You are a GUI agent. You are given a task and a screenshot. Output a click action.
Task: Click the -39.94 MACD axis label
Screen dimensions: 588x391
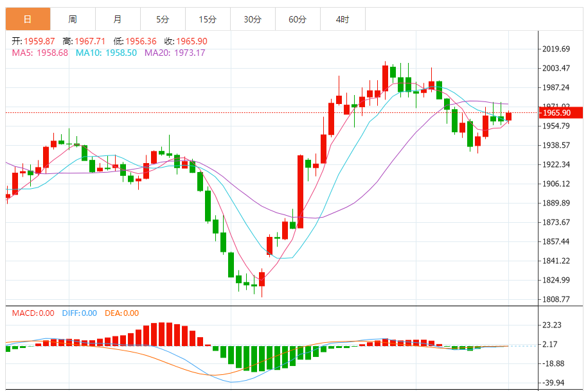click(553, 383)
